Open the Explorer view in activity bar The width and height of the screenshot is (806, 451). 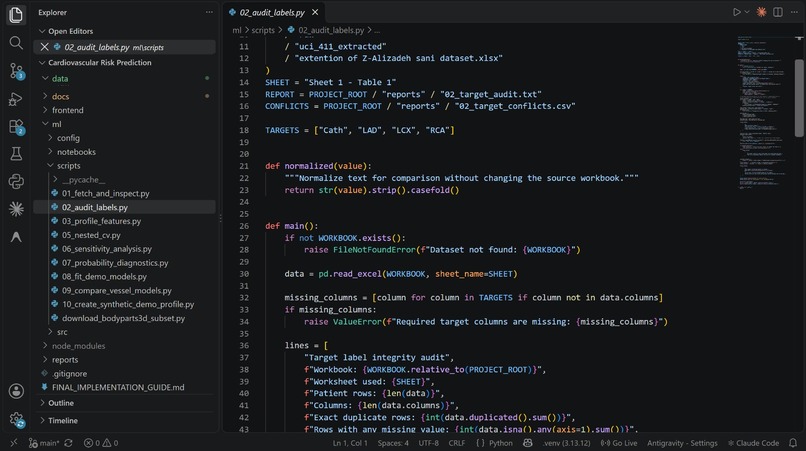16,15
